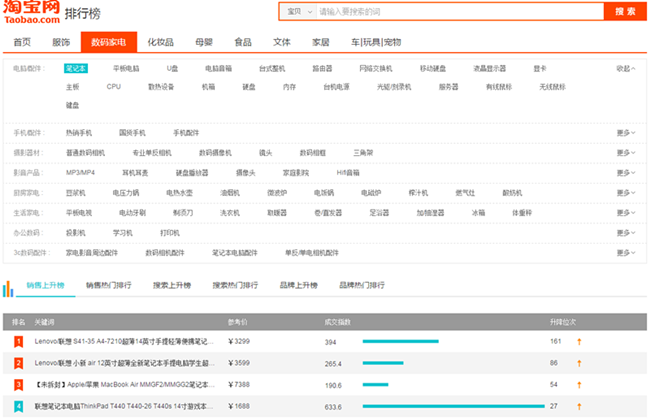
Task: Expand 更多 for the 3c数码配件 row
Action: point(626,252)
